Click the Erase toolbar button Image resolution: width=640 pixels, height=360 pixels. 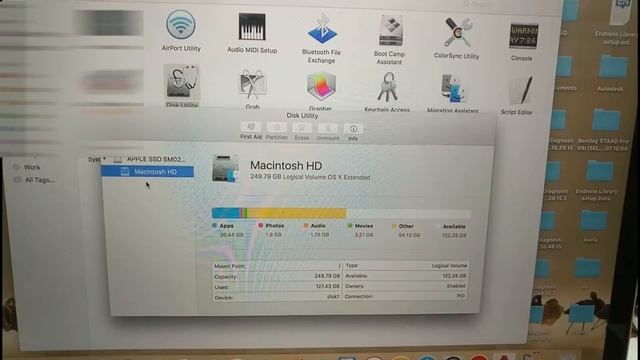tap(302, 132)
